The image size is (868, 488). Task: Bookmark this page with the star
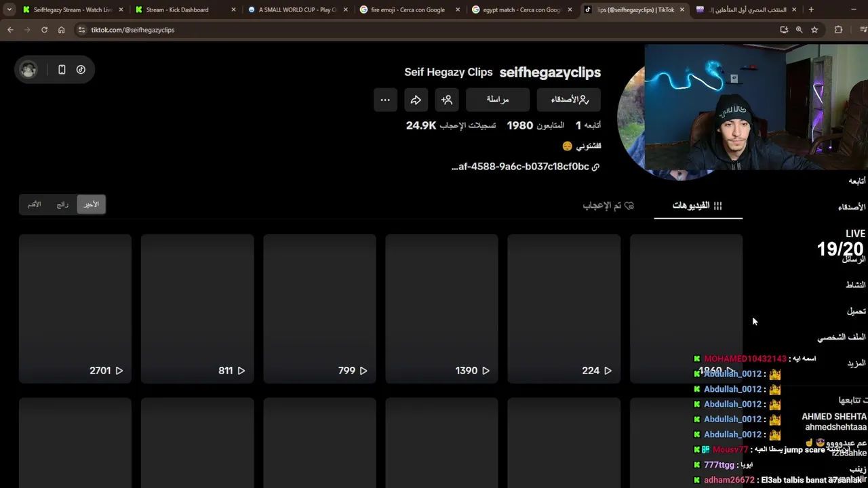pyautogui.click(x=814, y=30)
